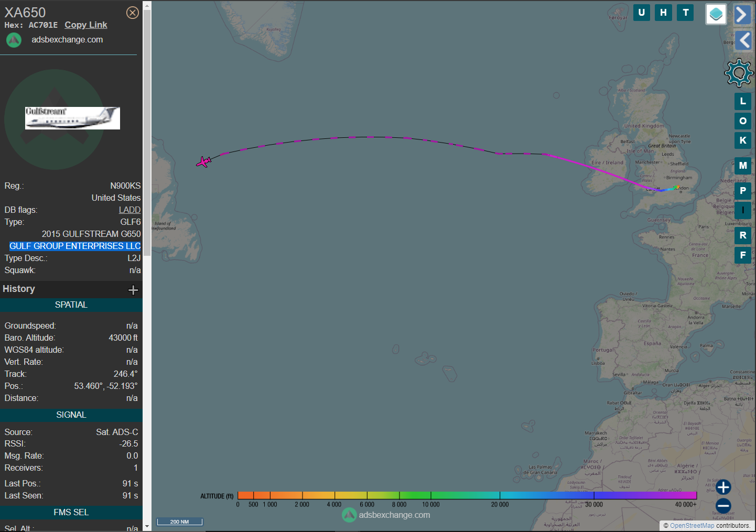The image size is (756, 532).
Task: Select the GLF6 type value
Action: (x=131, y=222)
